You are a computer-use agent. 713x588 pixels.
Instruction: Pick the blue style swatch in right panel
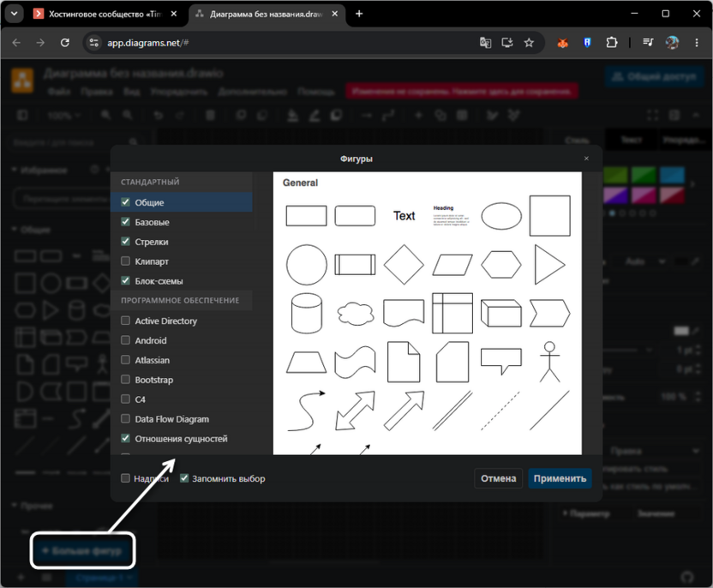672,176
